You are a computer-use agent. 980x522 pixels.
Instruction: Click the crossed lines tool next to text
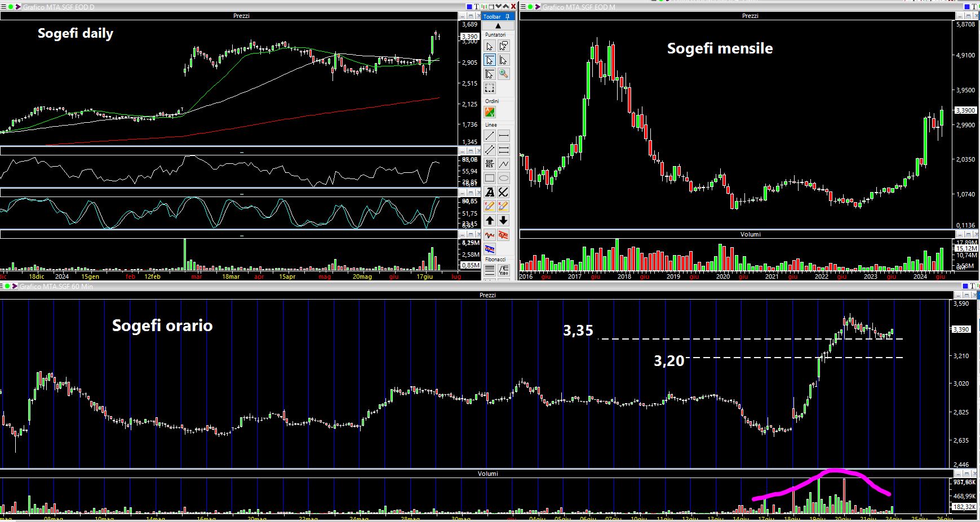click(503, 192)
